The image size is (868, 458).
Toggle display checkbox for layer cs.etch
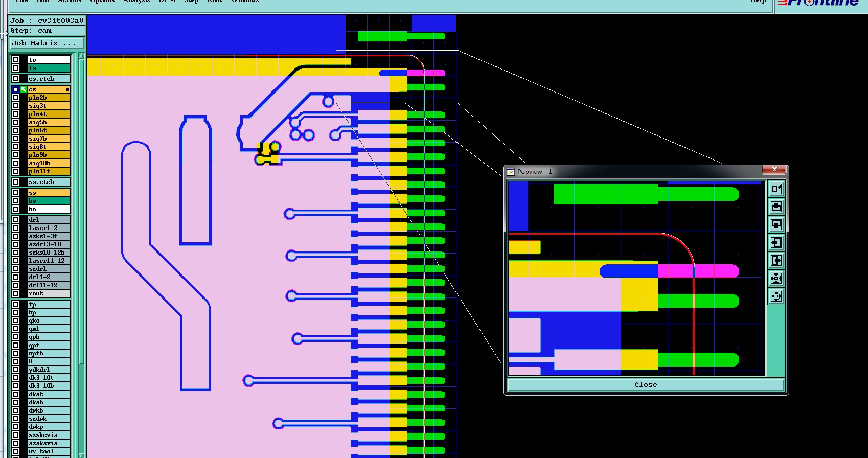click(x=15, y=79)
